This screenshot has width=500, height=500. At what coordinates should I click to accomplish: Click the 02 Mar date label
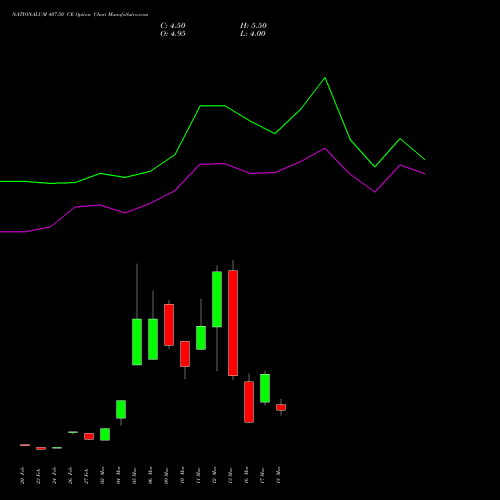pyautogui.click(x=102, y=476)
